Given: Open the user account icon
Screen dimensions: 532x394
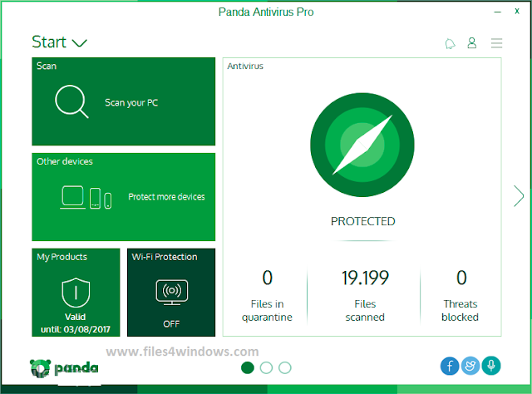Looking at the screenshot, I should tap(472, 43).
